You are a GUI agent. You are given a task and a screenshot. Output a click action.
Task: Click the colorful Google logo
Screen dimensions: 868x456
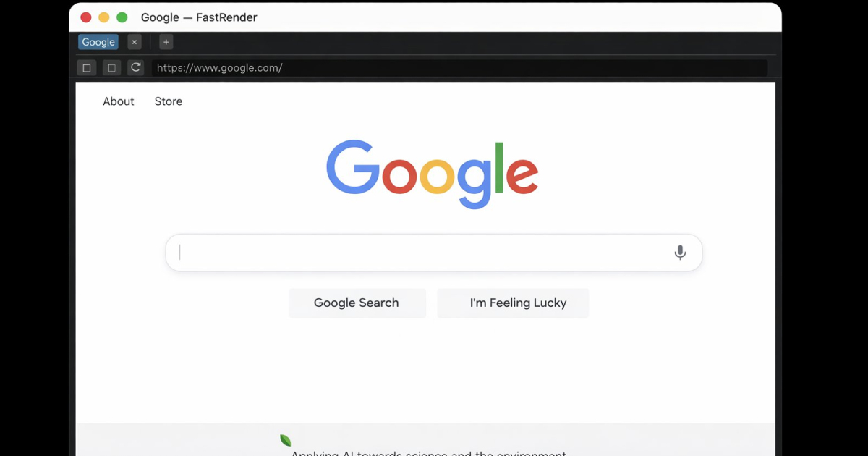tap(433, 174)
